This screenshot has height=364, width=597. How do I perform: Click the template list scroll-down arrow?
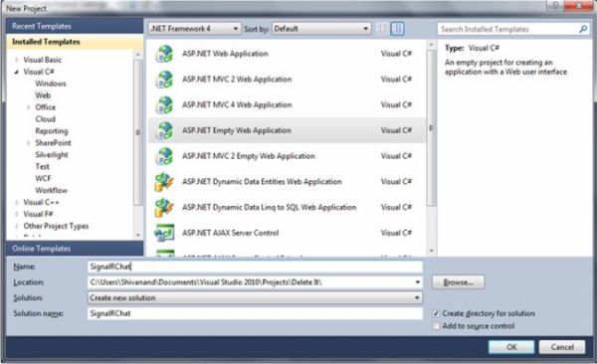(431, 251)
